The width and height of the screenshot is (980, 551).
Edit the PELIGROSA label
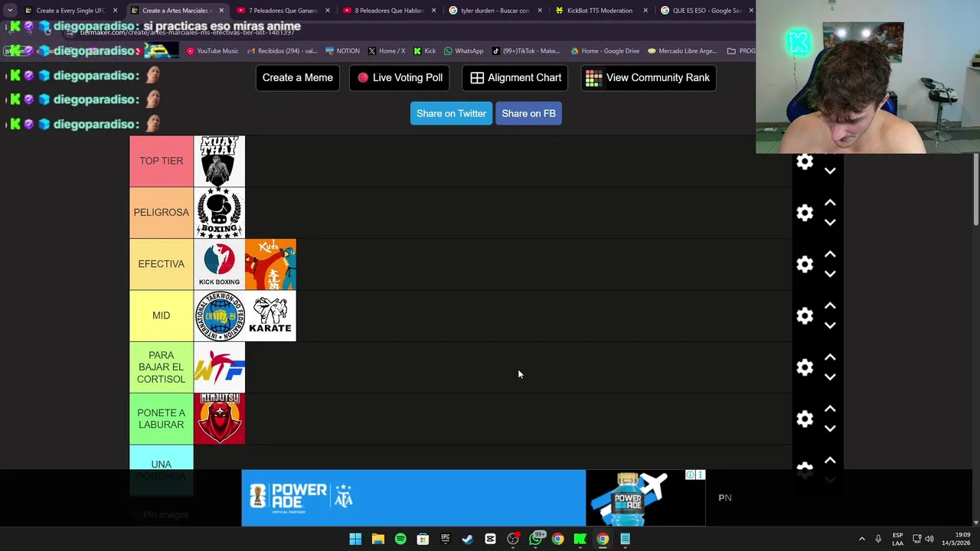click(161, 213)
